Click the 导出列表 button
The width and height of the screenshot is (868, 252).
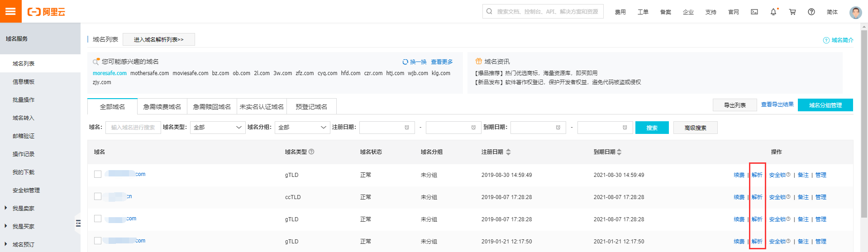click(x=735, y=105)
